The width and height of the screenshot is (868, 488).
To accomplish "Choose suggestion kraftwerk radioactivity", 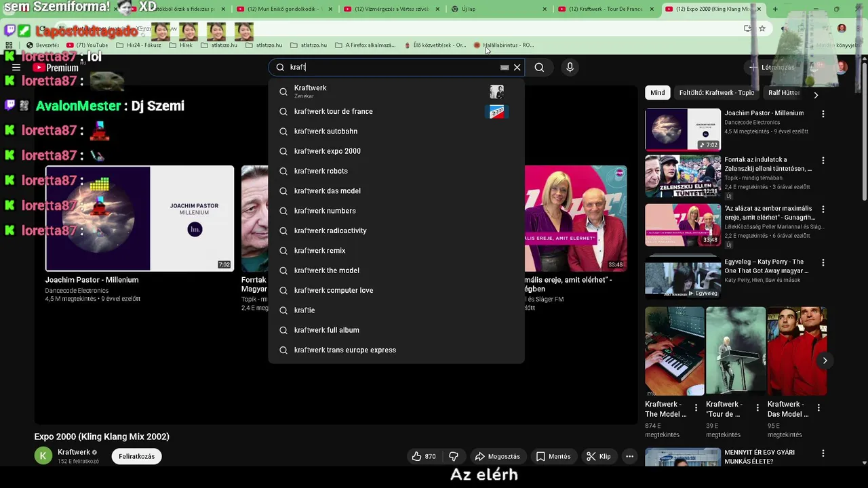I will (397, 230).
